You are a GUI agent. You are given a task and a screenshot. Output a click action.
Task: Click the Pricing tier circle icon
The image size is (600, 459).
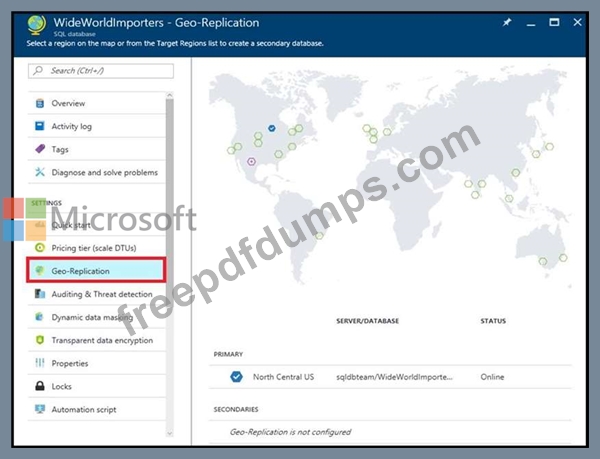40,247
